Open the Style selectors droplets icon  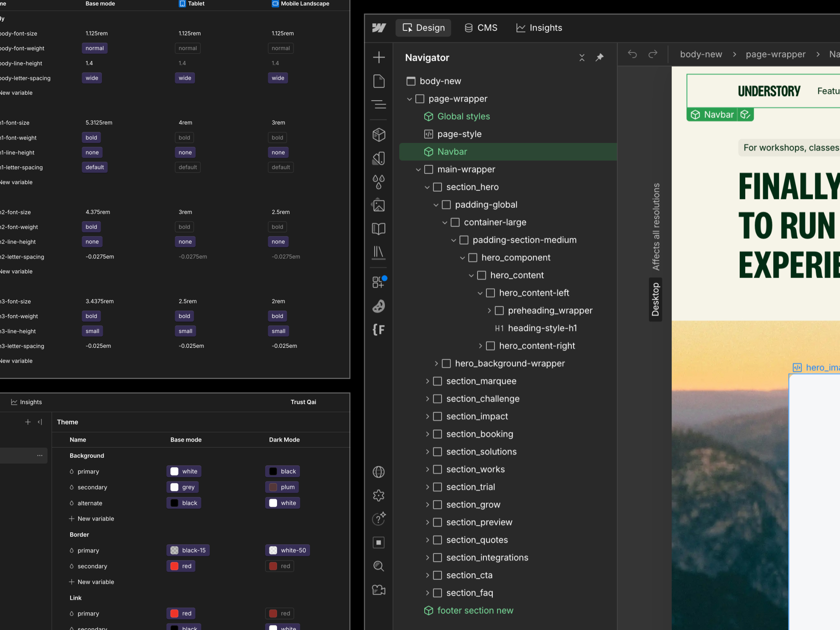pyautogui.click(x=379, y=182)
